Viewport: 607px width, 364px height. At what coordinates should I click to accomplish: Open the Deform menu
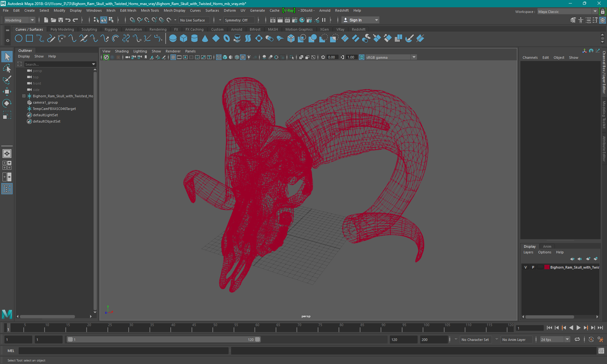pyautogui.click(x=230, y=10)
